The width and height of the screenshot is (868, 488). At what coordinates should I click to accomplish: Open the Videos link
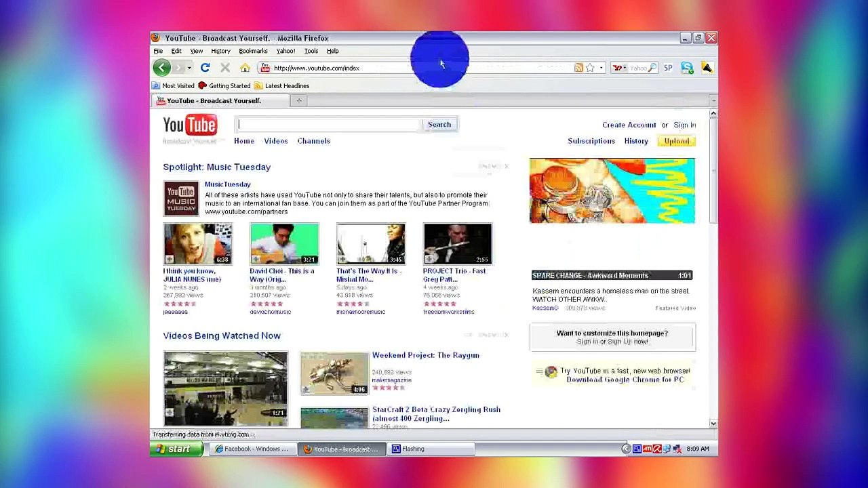point(276,141)
